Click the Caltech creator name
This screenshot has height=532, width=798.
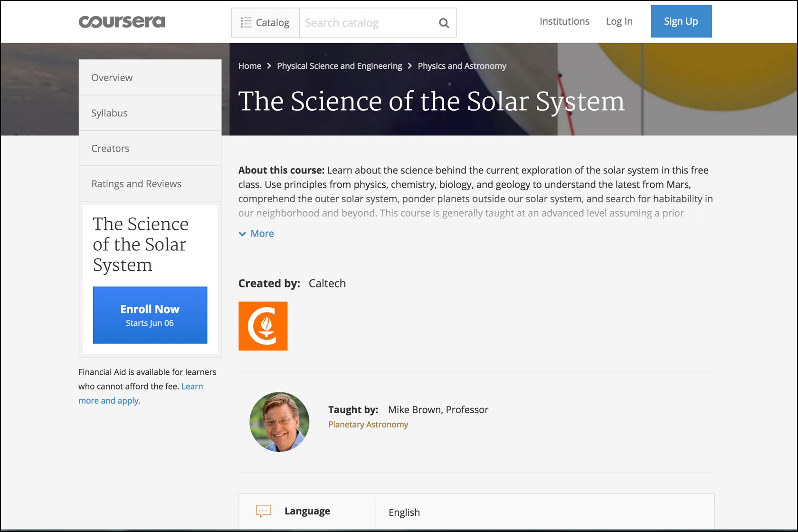[327, 284]
